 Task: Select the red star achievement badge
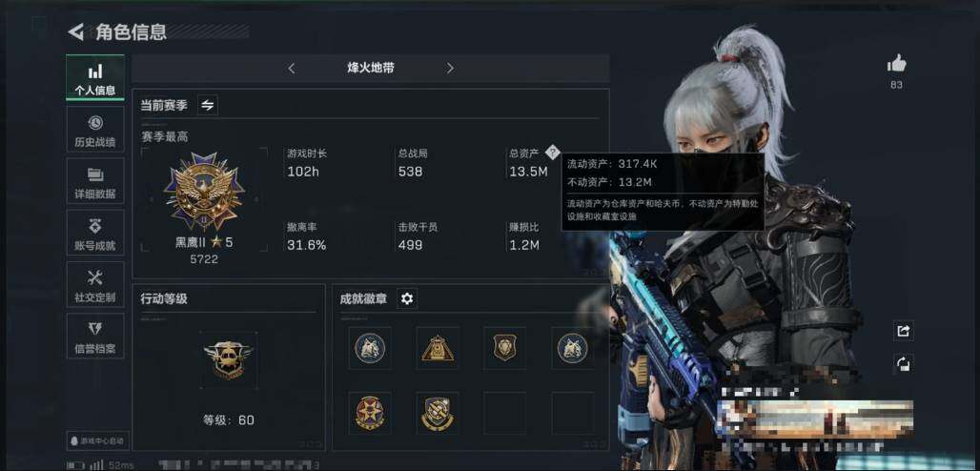370,413
